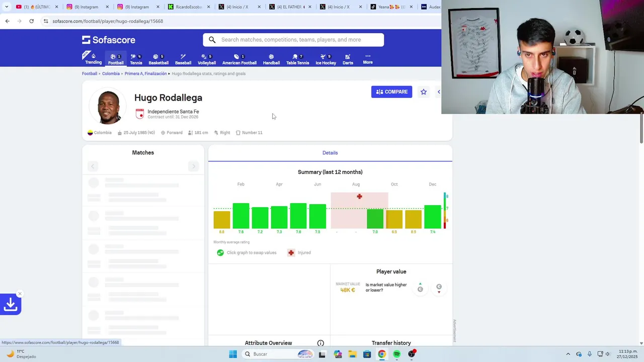Click the address bar URL
Screen dimensions: 644x362
108,21
